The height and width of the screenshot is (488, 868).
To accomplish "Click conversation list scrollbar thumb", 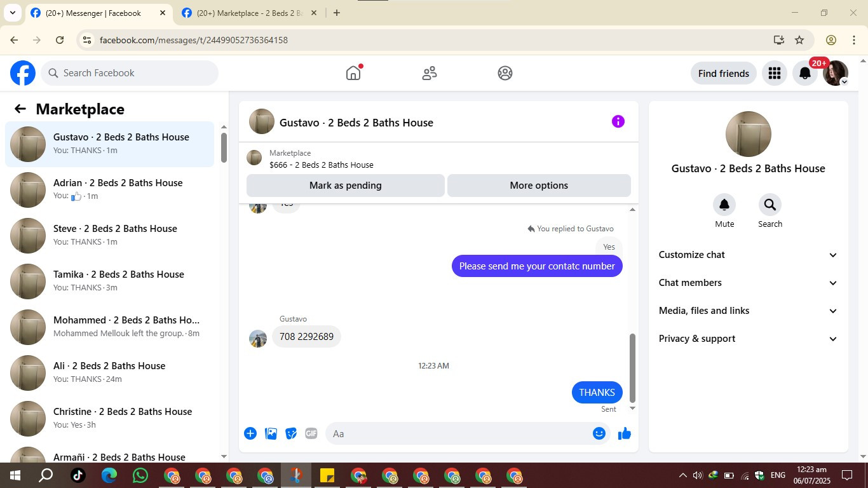I will 224,147.
